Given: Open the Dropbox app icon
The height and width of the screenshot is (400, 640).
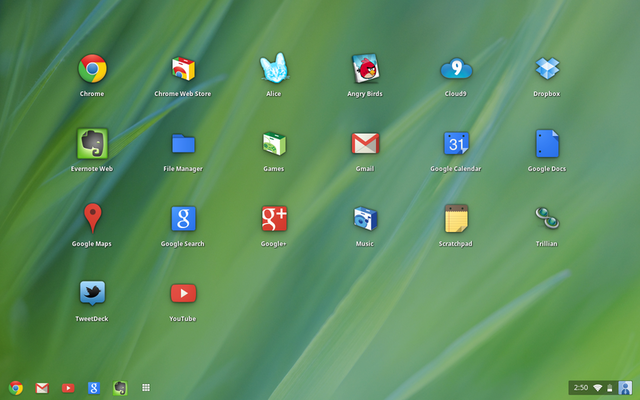Looking at the screenshot, I should 547,68.
